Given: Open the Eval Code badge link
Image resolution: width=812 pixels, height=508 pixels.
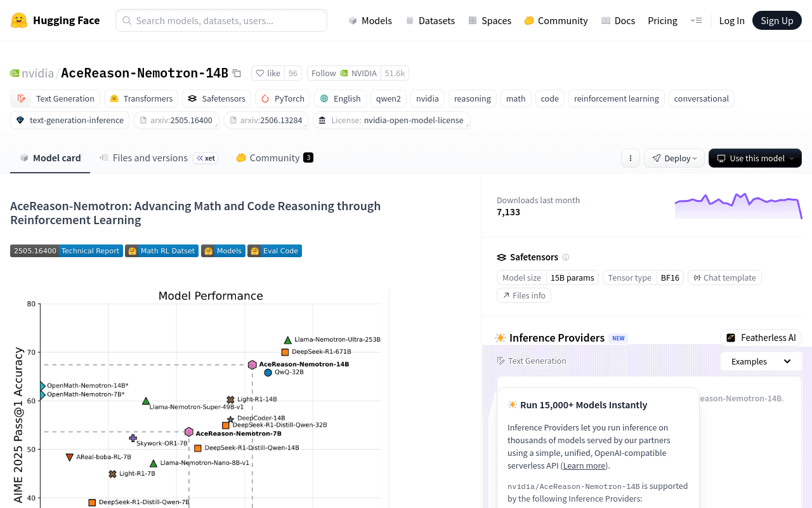Looking at the screenshot, I should click(x=275, y=251).
